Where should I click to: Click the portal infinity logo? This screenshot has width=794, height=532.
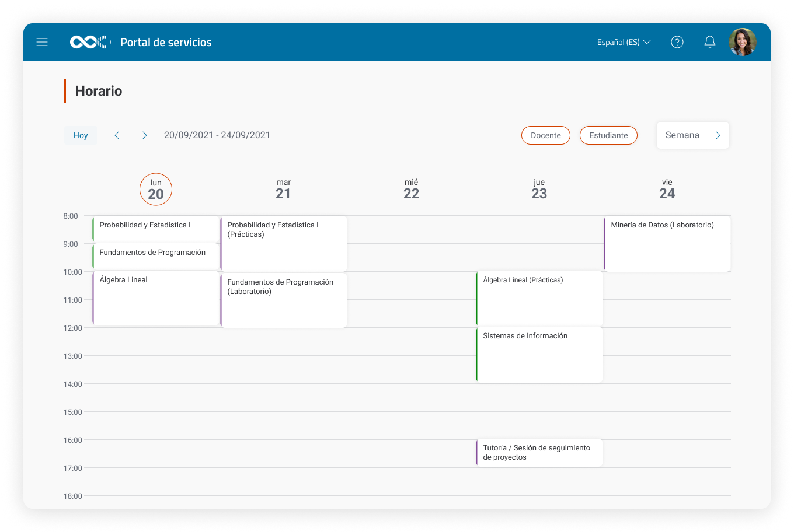pos(90,42)
